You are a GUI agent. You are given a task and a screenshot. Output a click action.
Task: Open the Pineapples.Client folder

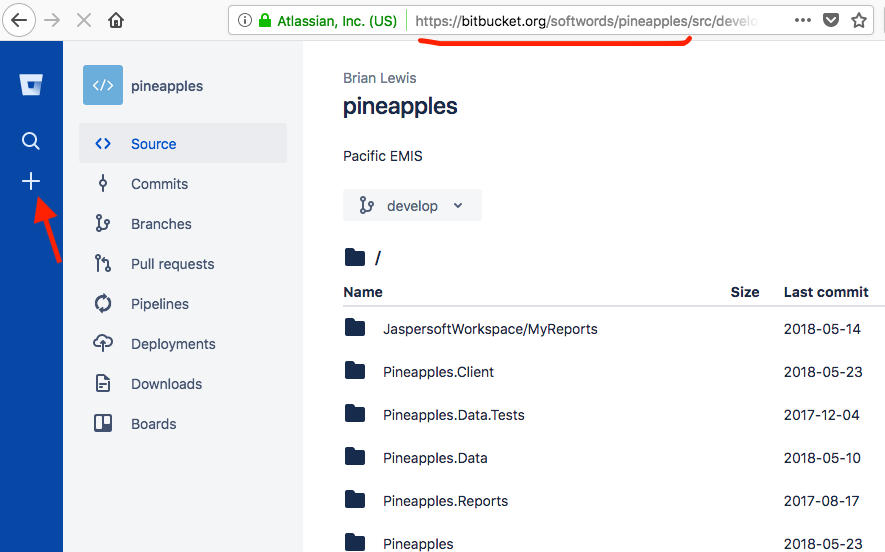[x=438, y=372]
